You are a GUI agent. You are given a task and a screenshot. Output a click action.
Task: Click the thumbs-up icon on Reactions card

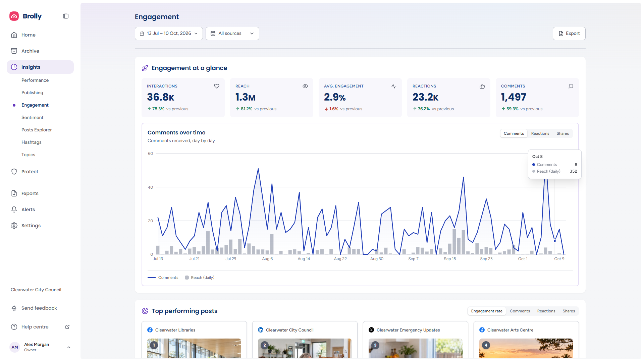point(482,86)
